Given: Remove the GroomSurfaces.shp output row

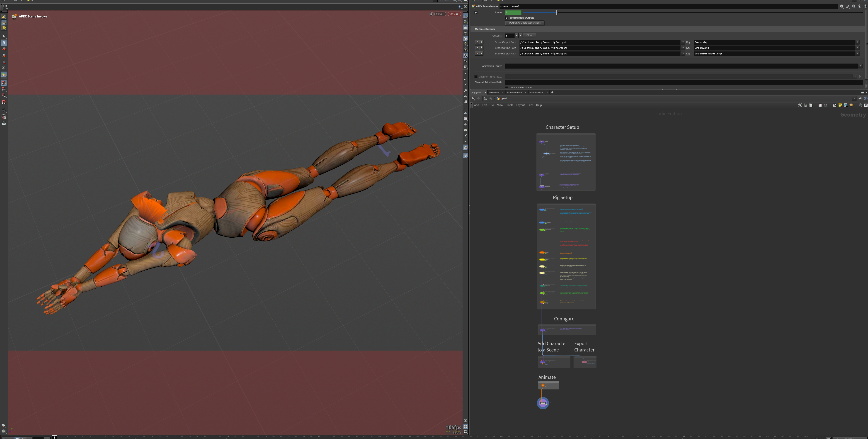Looking at the screenshot, I should coord(477,54).
